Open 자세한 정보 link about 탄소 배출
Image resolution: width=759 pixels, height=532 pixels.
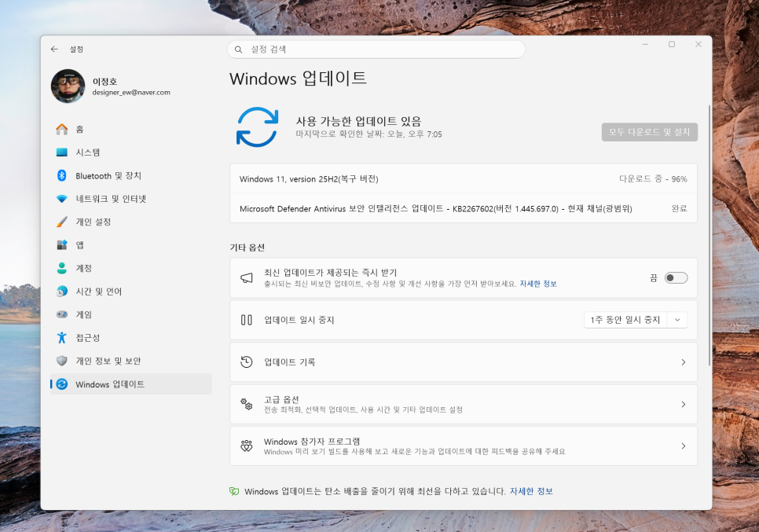[531, 491]
